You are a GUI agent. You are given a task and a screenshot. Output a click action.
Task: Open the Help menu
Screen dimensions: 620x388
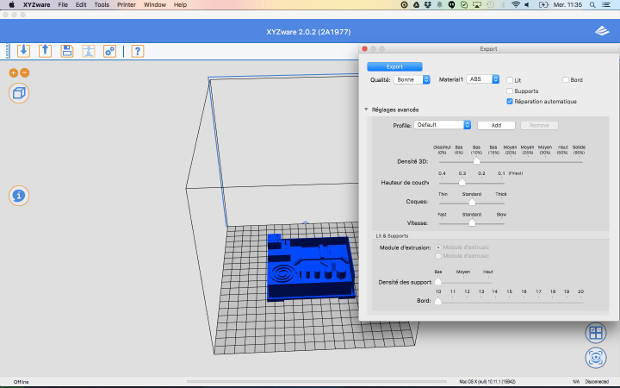(180, 5)
